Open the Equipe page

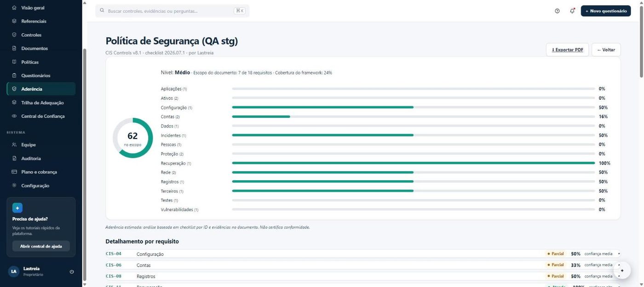coord(41,145)
